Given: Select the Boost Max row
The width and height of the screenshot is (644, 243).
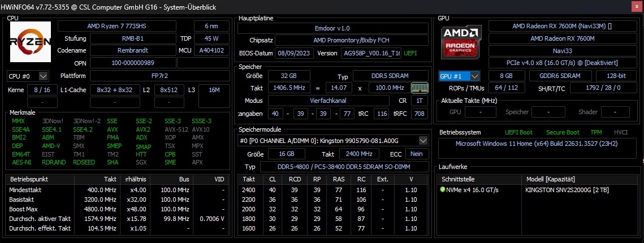Looking at the screenshot, I should (x=118, y=209).
